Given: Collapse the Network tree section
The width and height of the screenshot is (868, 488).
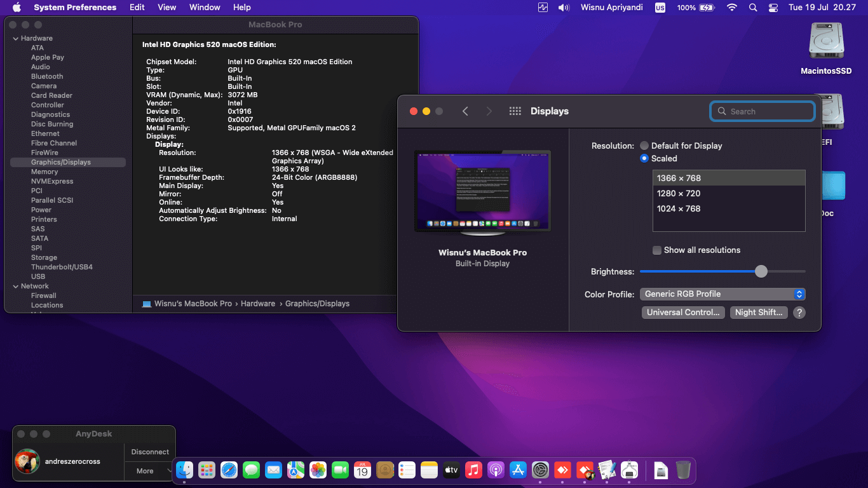Looking at the screenshot, I should point(16,286).
